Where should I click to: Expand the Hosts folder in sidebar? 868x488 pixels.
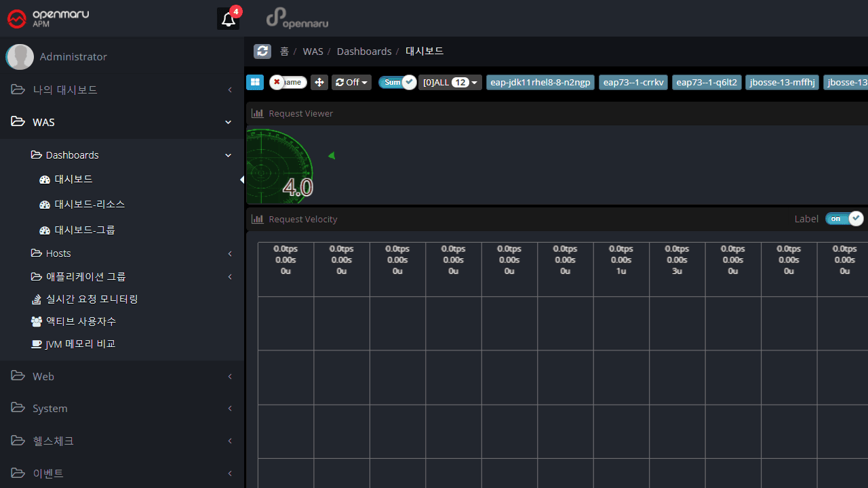[58, 253]
